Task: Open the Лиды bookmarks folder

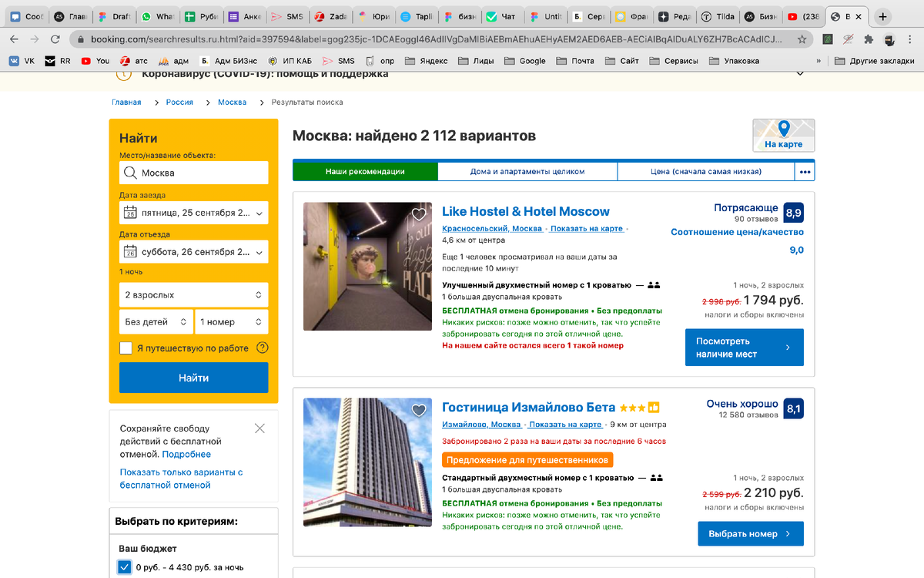Action: [477, 61]
